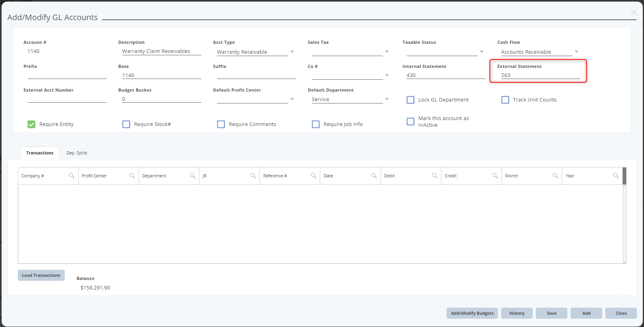Click Load Transactions button

tap(41, 275)
